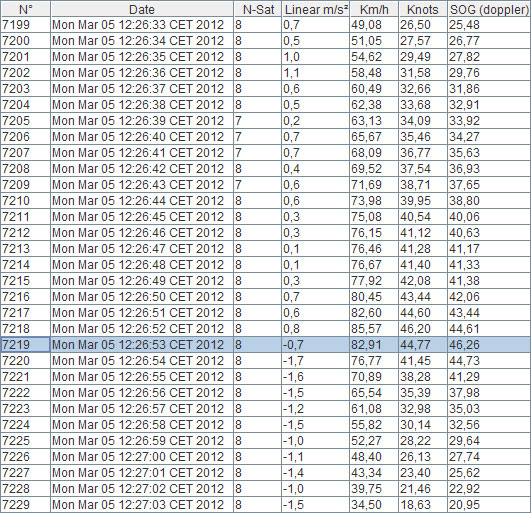Click the 40,54 Knots cell
The height and width of the screenshot is (513, 531).
coord(423,217)
